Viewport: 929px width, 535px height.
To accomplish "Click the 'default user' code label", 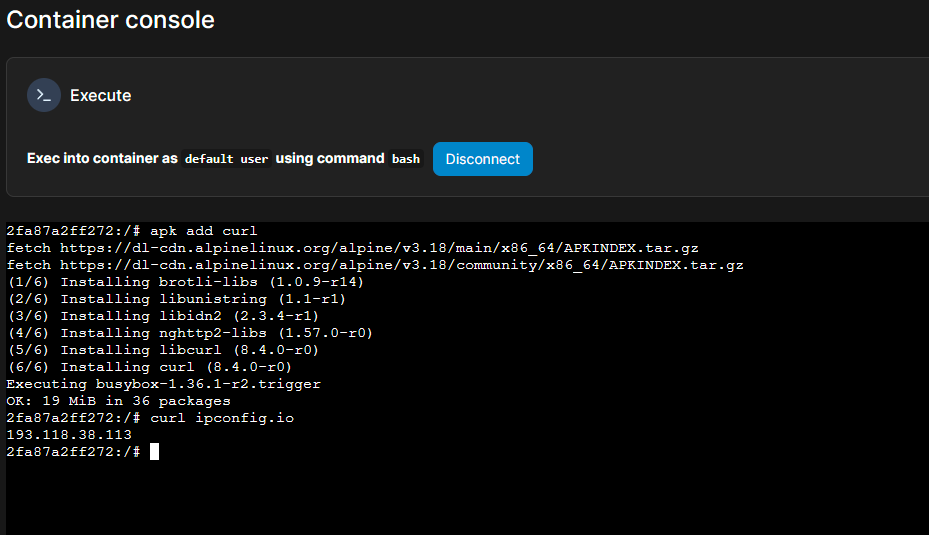I will click(x=226, y=159).
